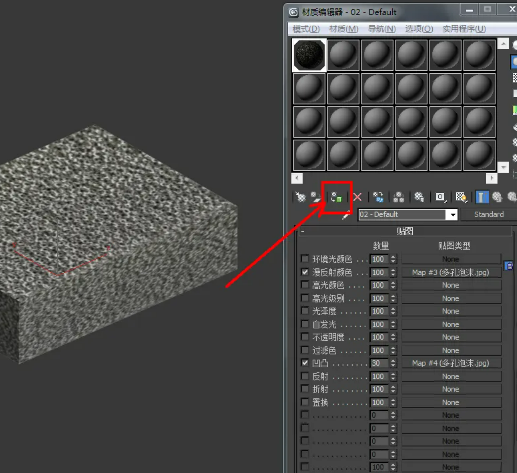The width and height of the screenshot is (517, 473).
Task: Open the 选项(O) menu
Action: click(419, 29)
